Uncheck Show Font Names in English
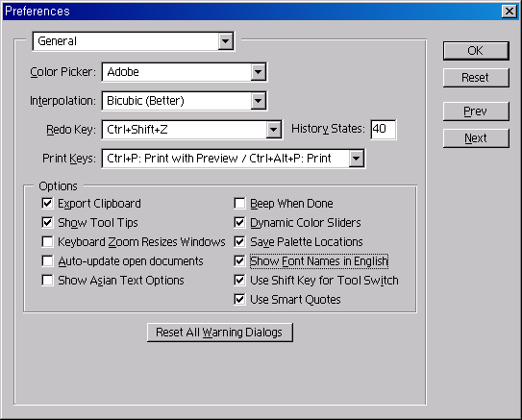This screenshot has height=420, width=522. [x=239, y=260]
